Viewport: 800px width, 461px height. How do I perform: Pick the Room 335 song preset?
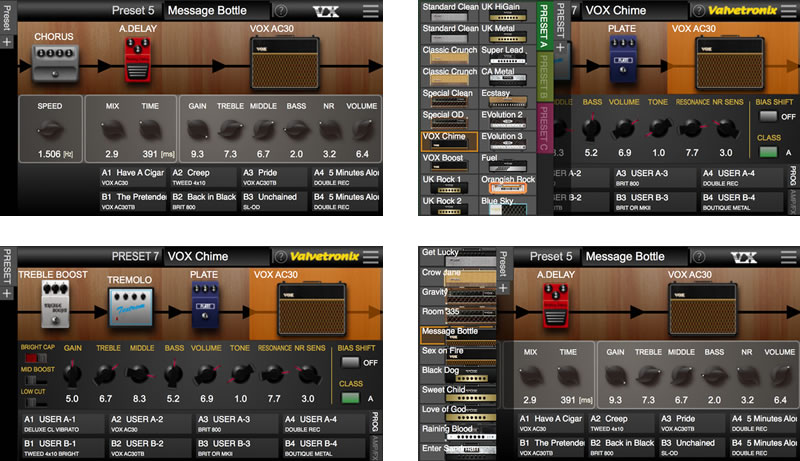pos(458,315)
